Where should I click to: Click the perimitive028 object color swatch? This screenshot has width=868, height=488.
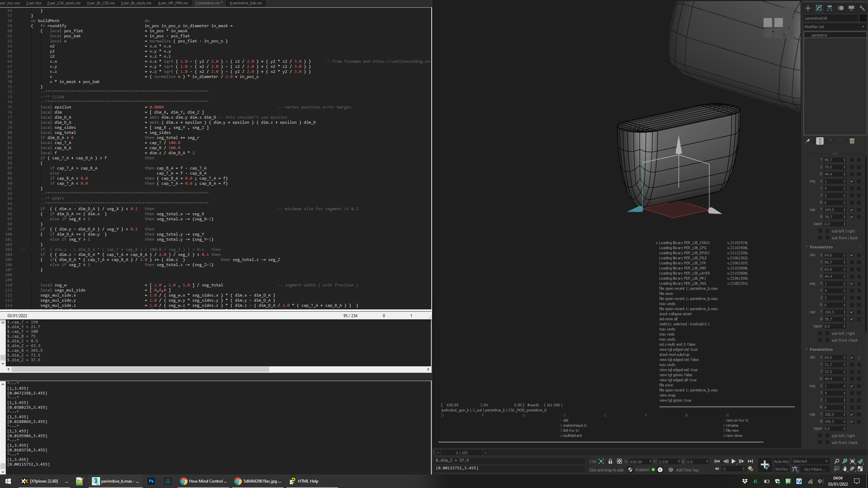click(x=863, y=18)
